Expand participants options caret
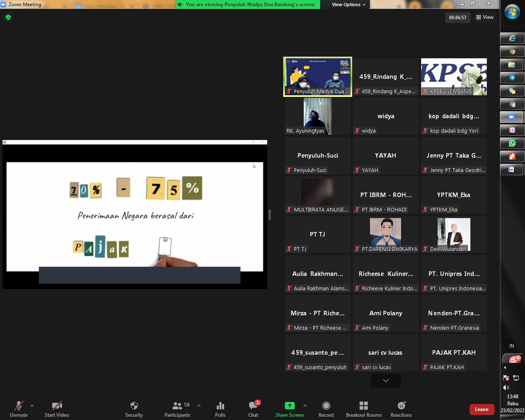 pos(199,406)
